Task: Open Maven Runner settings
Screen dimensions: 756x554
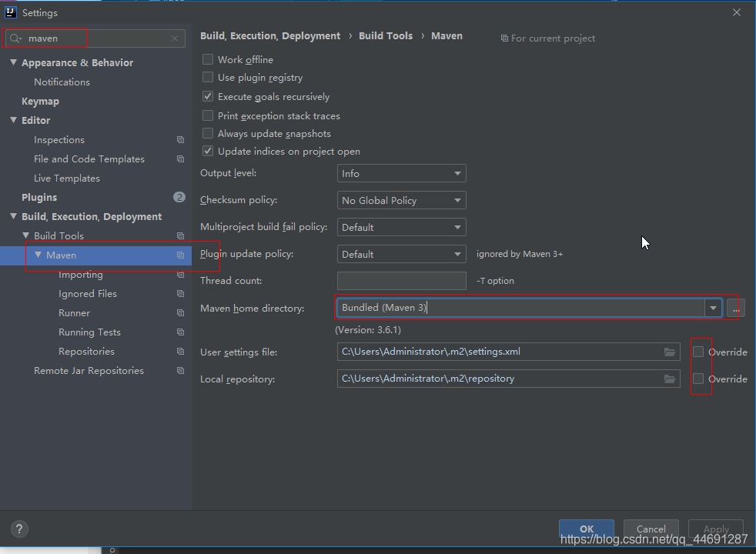Action: click(74, 313)
